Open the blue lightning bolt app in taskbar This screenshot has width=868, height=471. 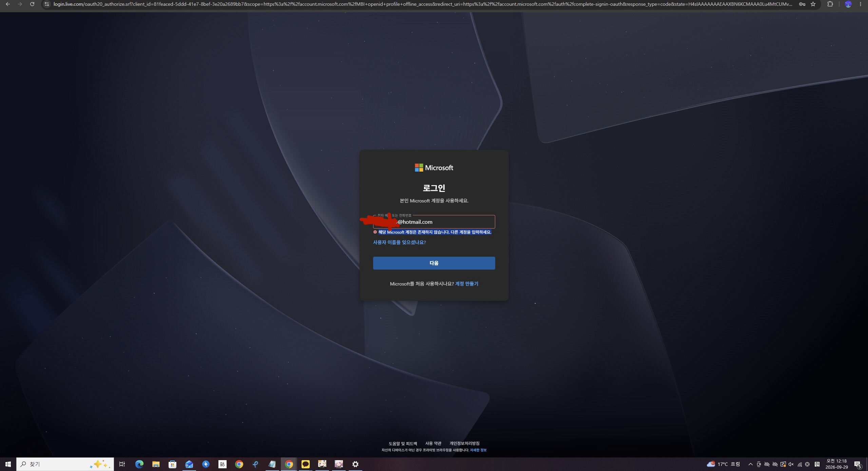206,464
